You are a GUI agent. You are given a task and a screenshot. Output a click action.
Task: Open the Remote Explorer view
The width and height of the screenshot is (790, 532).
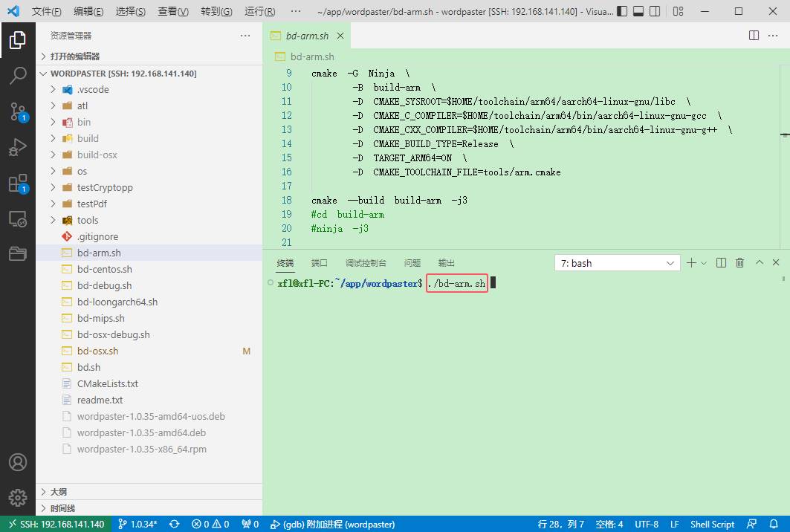(x=18, y=219)
